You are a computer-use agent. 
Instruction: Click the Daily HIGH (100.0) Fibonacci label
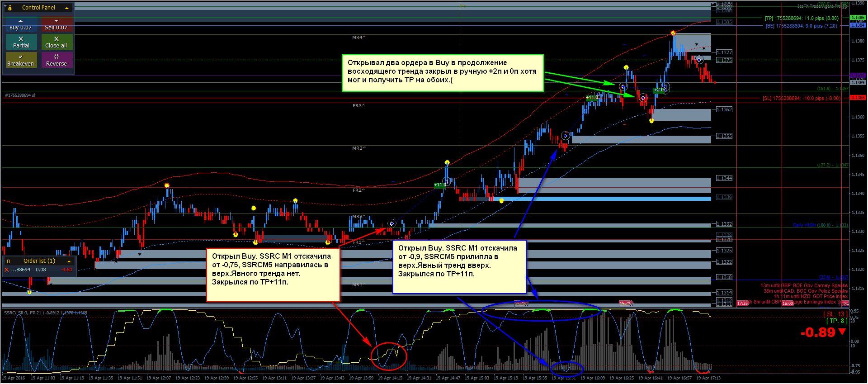821,225
